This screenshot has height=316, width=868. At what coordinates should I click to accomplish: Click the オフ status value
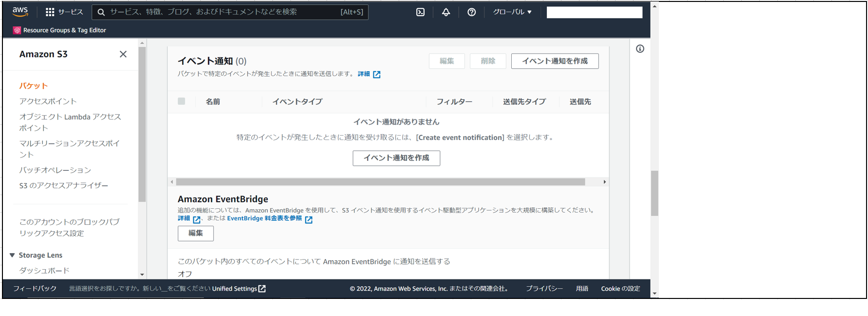[185, 274]
